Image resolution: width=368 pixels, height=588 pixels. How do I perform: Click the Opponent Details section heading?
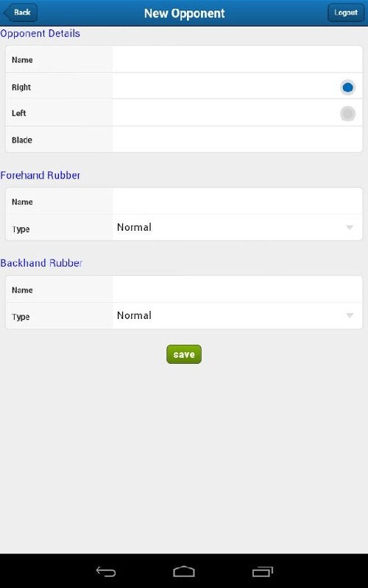pos(40,33)
